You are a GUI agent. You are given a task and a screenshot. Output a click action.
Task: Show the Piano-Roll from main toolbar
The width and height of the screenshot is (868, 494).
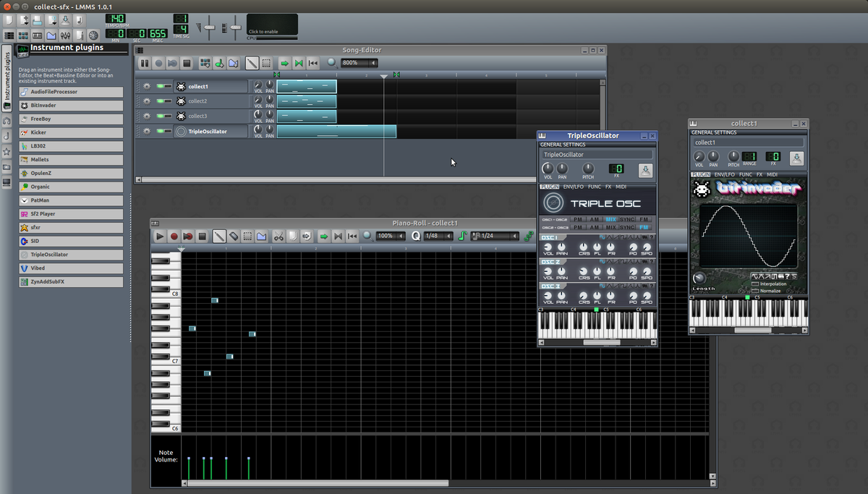pos(37,35)
